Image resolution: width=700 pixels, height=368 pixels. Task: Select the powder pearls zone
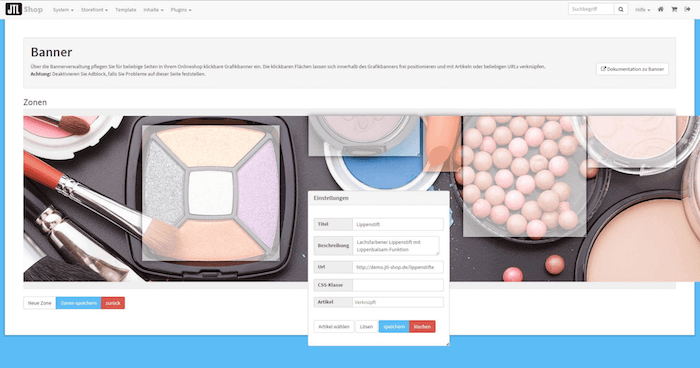[x=525, y=176]
